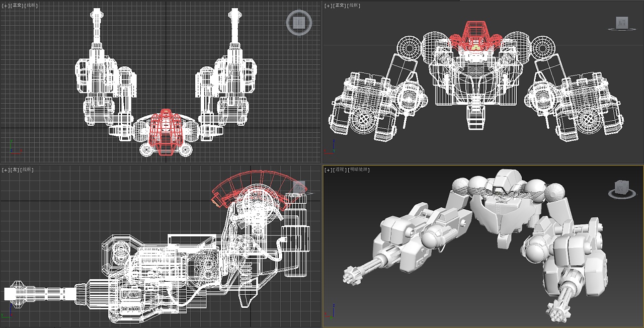Open the [+] menu of the 左 viewport
The height and width of the screenshot is (328, 644).
point(5,170)
